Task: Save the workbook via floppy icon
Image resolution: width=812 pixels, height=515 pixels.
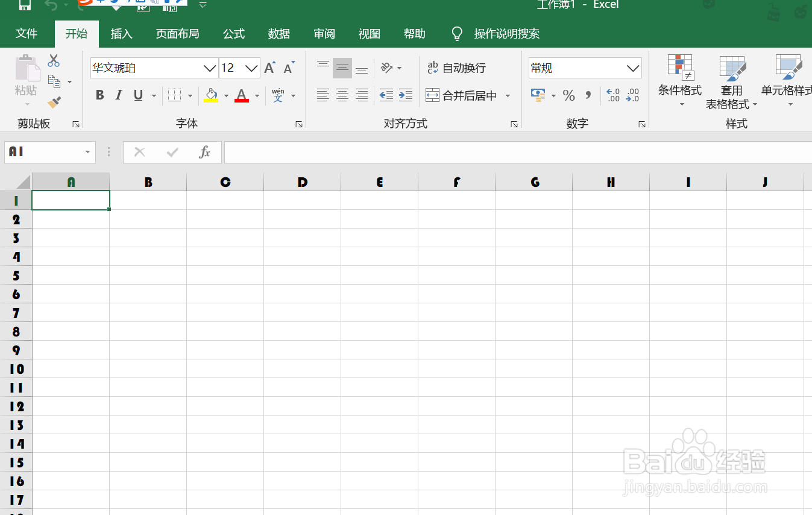Action: 25,5
